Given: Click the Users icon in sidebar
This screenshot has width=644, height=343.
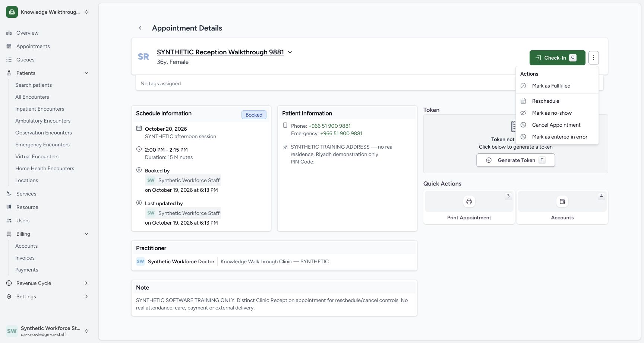Looking at the screenshot, I should click(9, 220).
